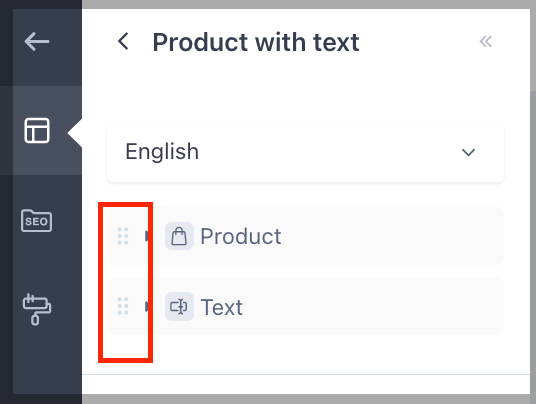Grab the drag handle dots of Product

[x=123, y=236]
